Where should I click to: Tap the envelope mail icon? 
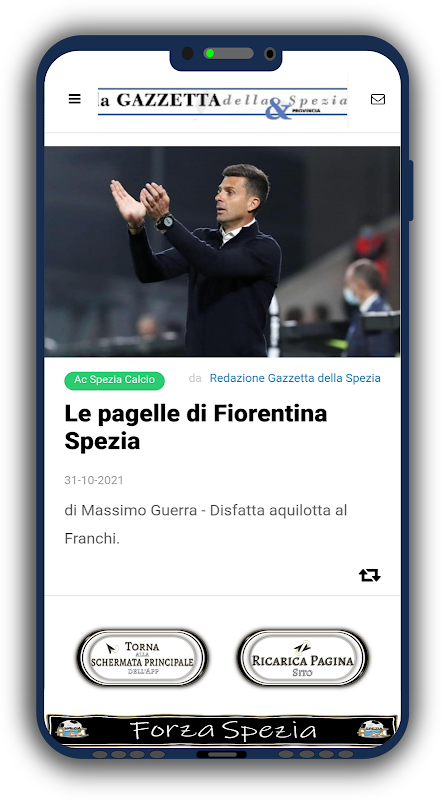pyautogui.click(x=378, y=99)
